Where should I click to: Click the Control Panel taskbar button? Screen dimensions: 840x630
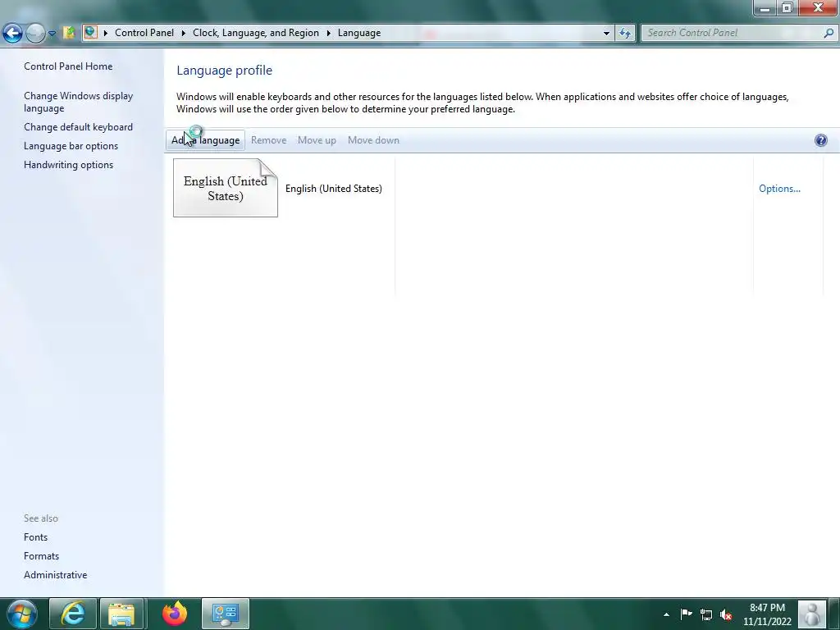click(x=226, y=614)
